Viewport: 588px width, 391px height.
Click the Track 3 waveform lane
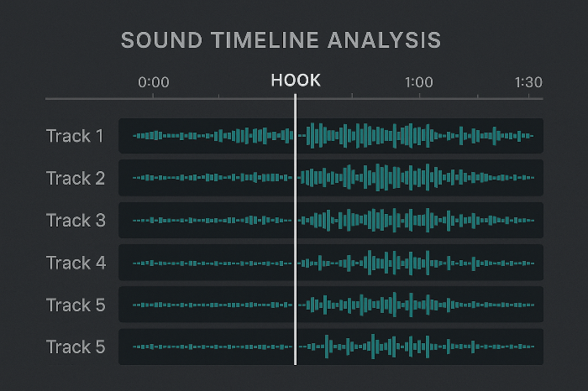tap(331, 220)
